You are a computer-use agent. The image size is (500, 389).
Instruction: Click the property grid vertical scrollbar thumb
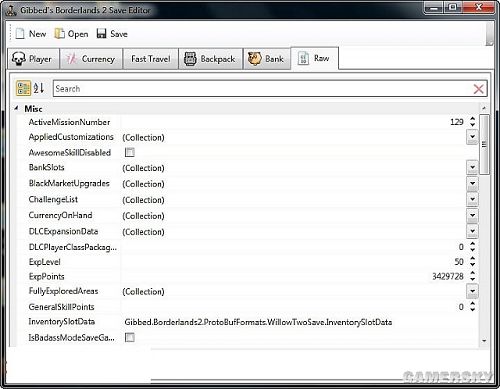(484, 144)
